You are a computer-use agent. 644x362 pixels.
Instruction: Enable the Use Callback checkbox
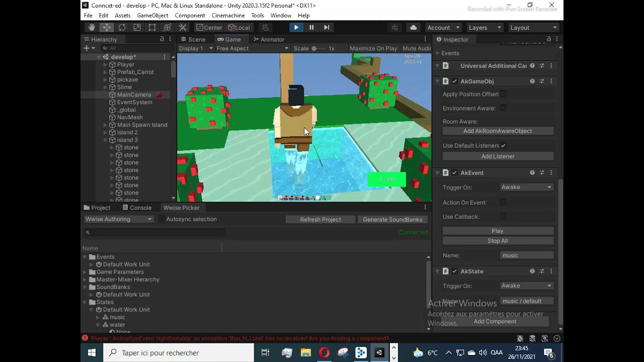tap(503, 217)
